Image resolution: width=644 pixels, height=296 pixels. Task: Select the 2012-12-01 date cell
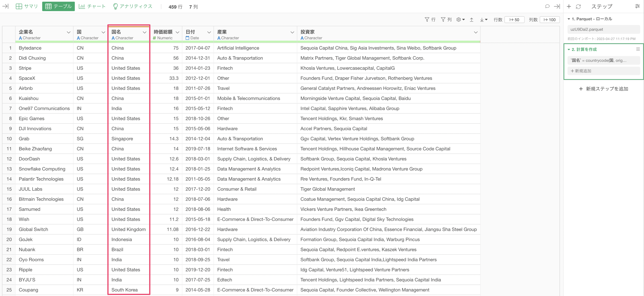[x=198, y=78]
